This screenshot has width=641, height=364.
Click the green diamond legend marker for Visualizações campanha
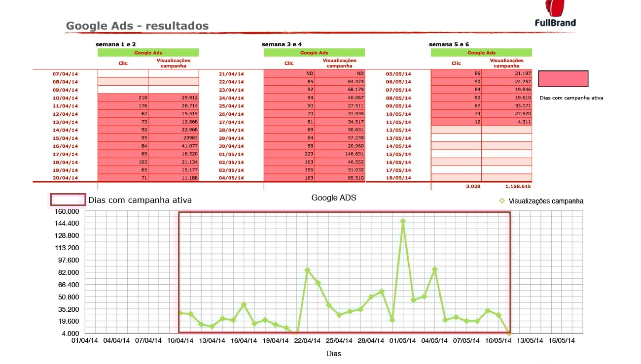click(x=502, y=201)
